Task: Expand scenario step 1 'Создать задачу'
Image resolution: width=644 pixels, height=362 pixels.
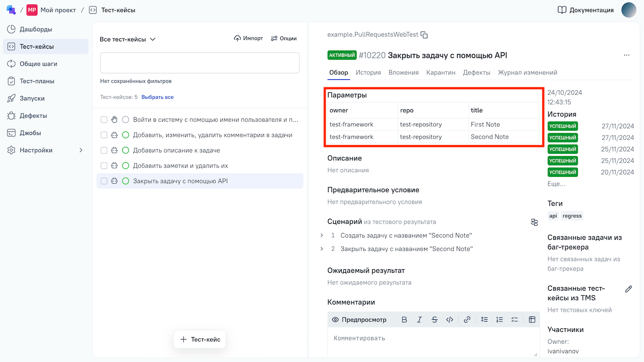Action: 322,236
